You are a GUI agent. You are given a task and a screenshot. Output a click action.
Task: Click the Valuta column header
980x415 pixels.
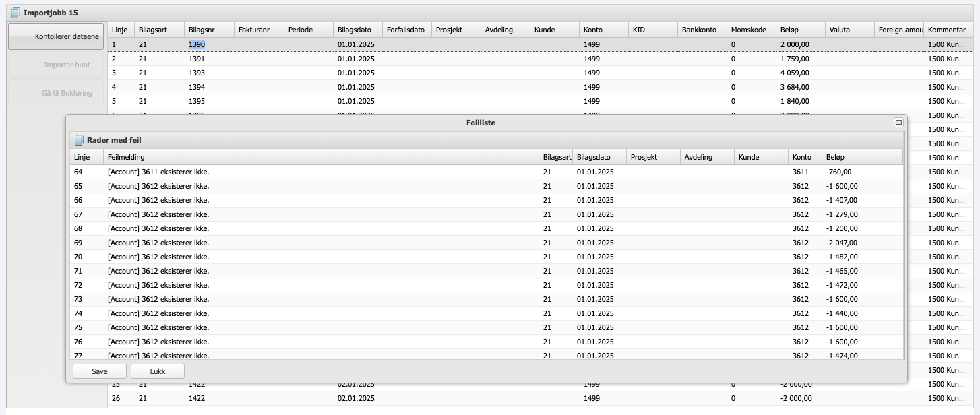(x=849, y=30)
